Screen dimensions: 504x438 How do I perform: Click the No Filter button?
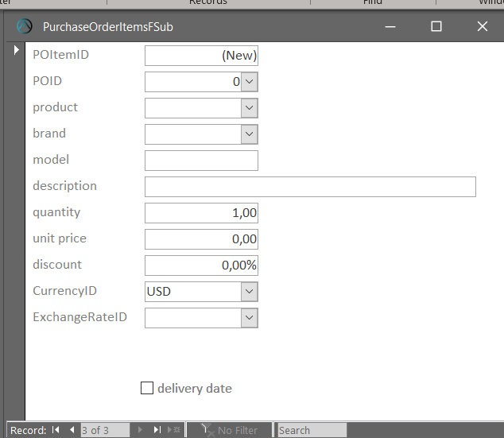click(230, 430)
